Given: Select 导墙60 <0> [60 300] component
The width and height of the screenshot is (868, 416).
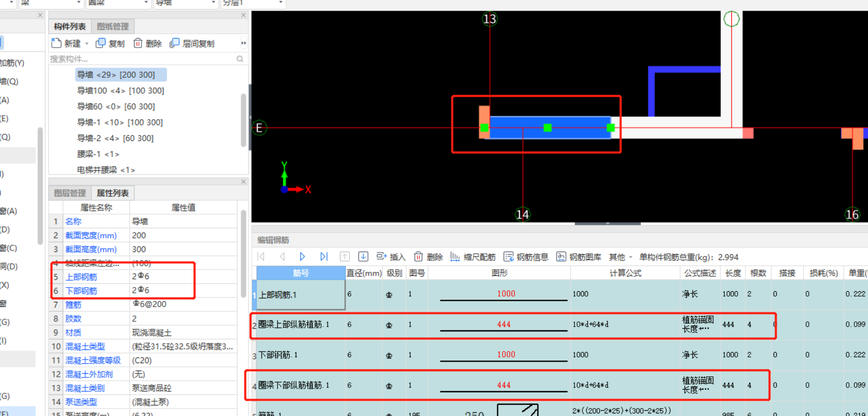Looking at the screenshot, I should [x=116, y=106].
